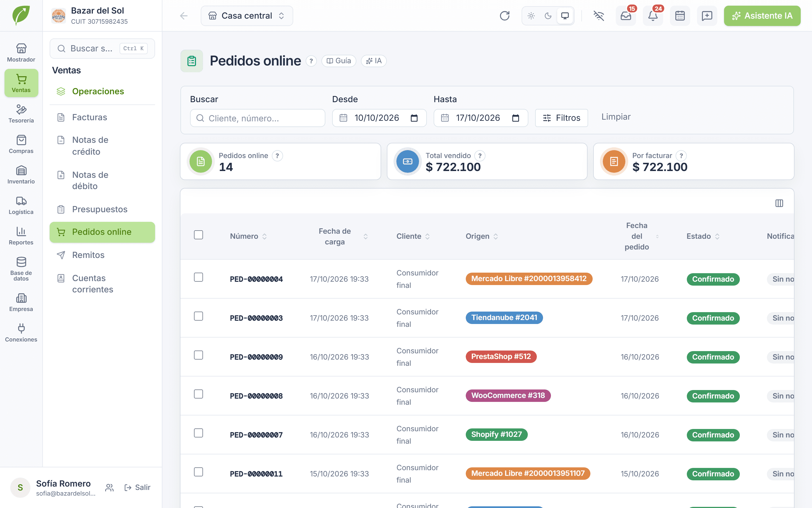
Task: Go to Compras module
Action: [21, 144]
